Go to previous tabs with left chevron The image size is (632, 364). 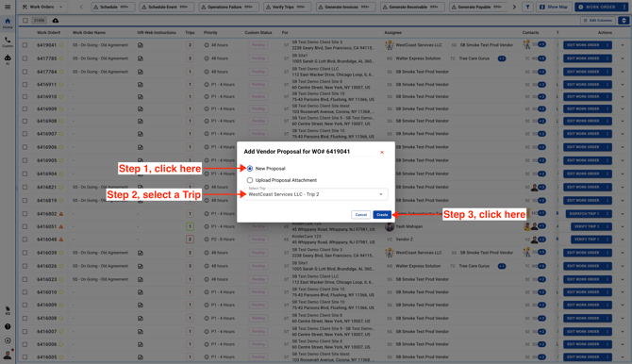pos(81,7)
